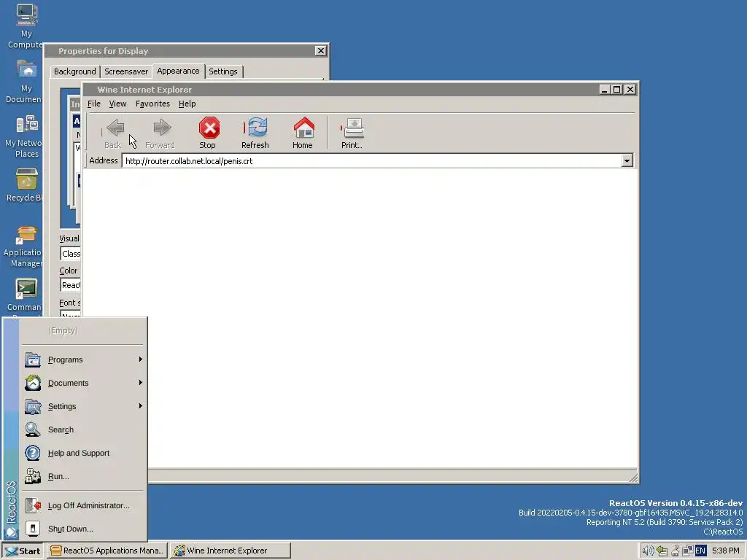Click the EN keyboard language indicator

700,551
